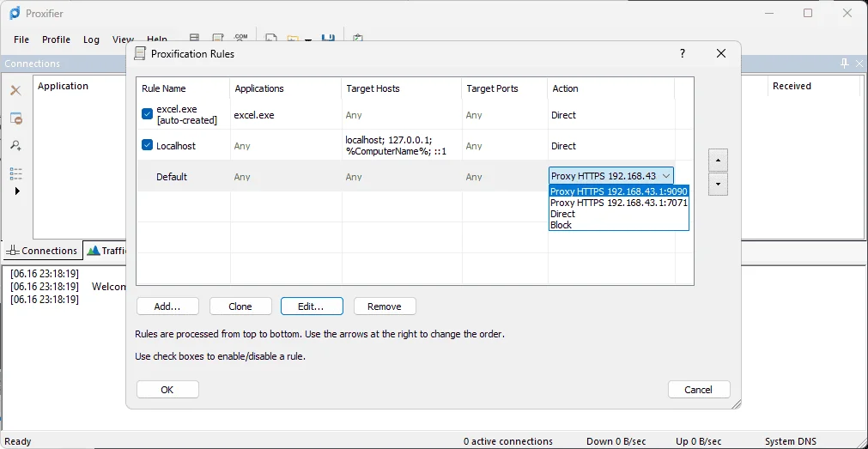This screenshot has width=868, height=449.
Task: Open Name Resolution (.COM) toolbar icon
Action: (x=240, y=38)
